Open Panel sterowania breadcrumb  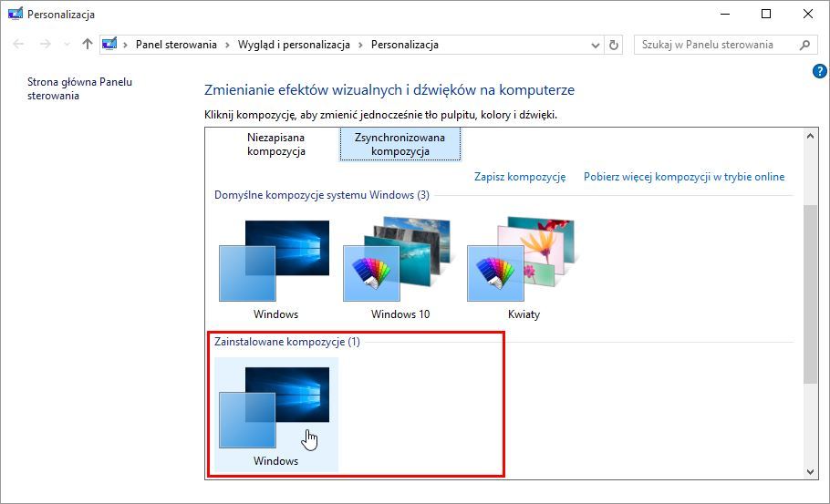176,45
